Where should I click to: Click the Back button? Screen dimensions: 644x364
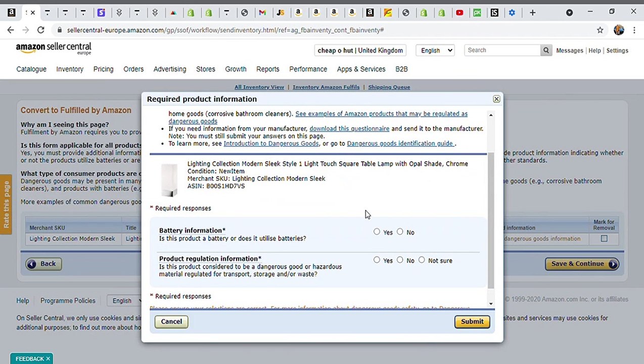pyautogui.click(x=43, y=264)
